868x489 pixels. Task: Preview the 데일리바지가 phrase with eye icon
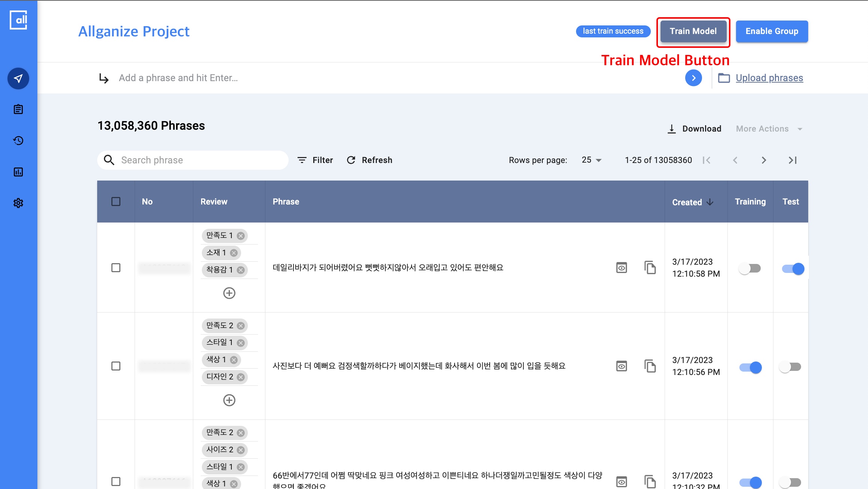(x=621, y=268)
